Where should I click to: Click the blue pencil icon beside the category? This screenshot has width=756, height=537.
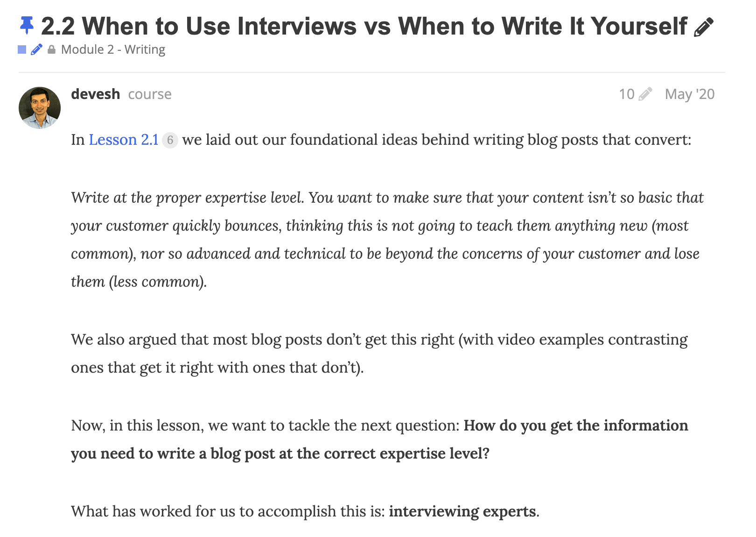tap(37, 49)
